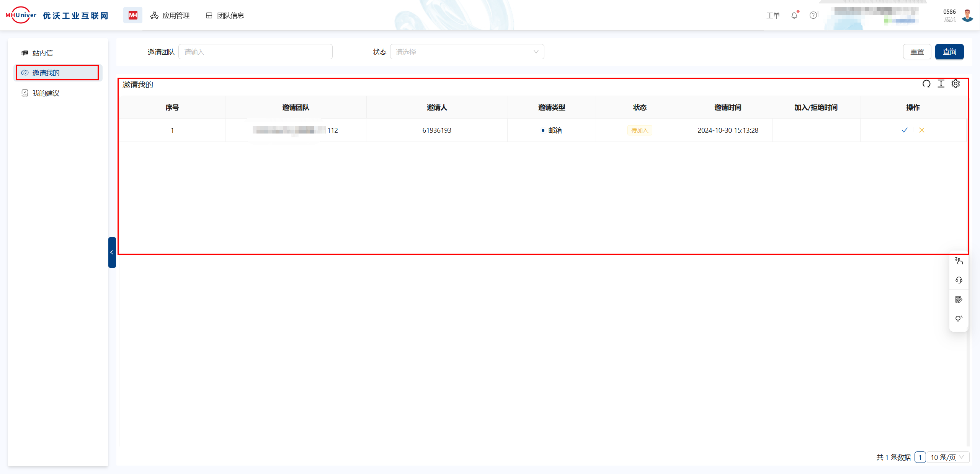The image size is (980, 474).
Task: Click the table refresh icon
Action: coord(926,84)
